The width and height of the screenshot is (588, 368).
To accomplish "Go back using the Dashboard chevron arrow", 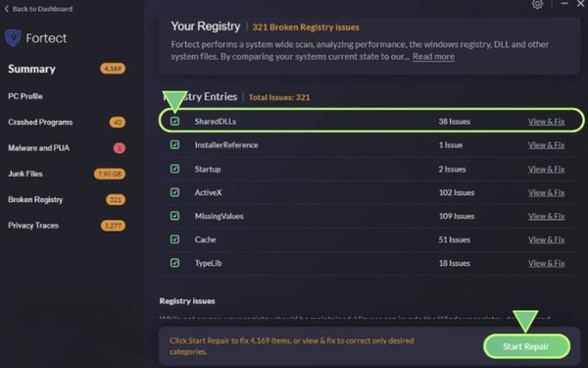I will pyautogui.click(x=7, y=9).
